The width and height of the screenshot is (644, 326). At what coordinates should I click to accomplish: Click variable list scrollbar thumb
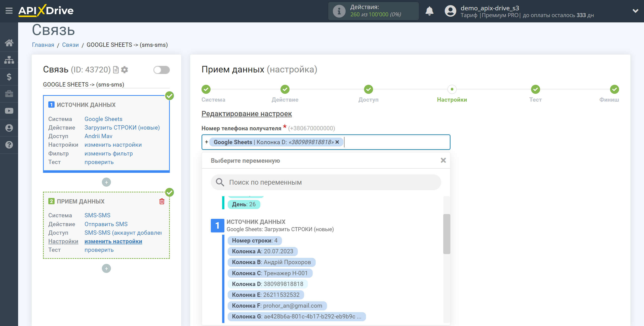point(447,234)
